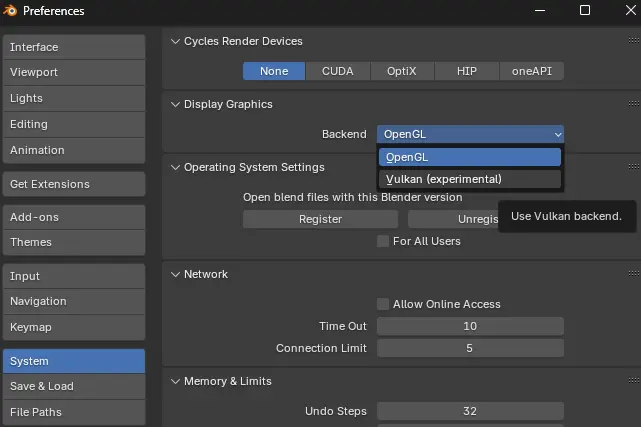Click the drag grip icon of Network panel
The height and width of the screenshot is (427, 641).
click(x=634, y=273)
